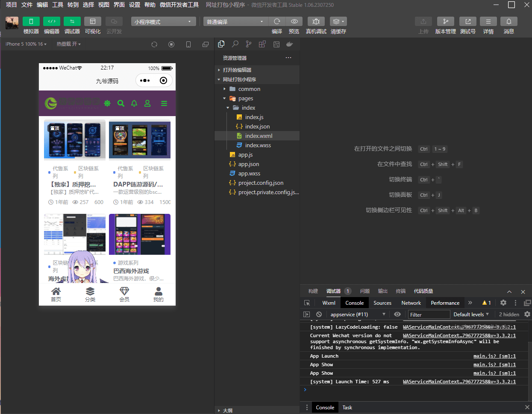Open the Default levels dropdown
532x414 pixels.
471,315
